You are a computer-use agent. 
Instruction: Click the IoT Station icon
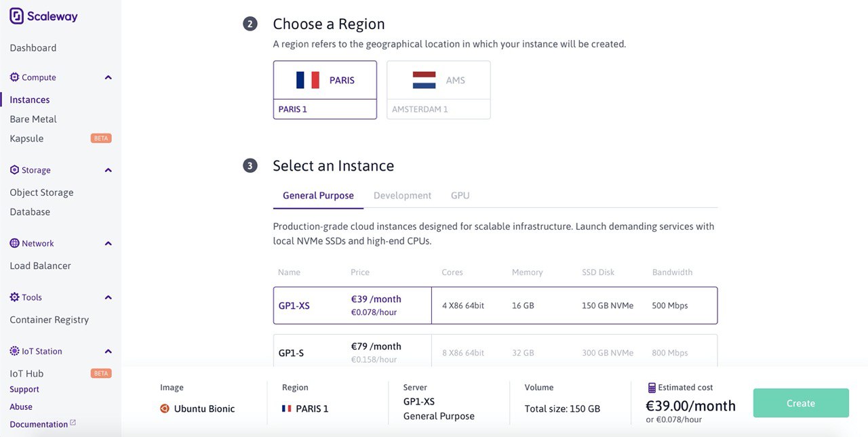click(x=15, y=351)
